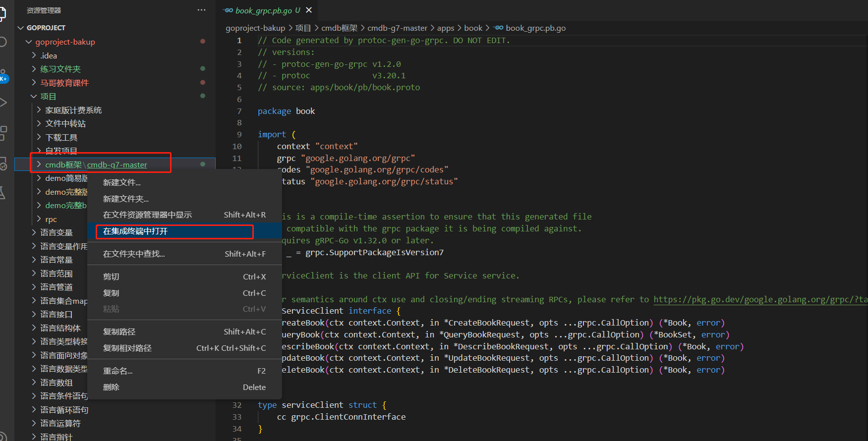Click line number 7 in the gutter
Screen dimensions: 868x441
coord(239,111)
